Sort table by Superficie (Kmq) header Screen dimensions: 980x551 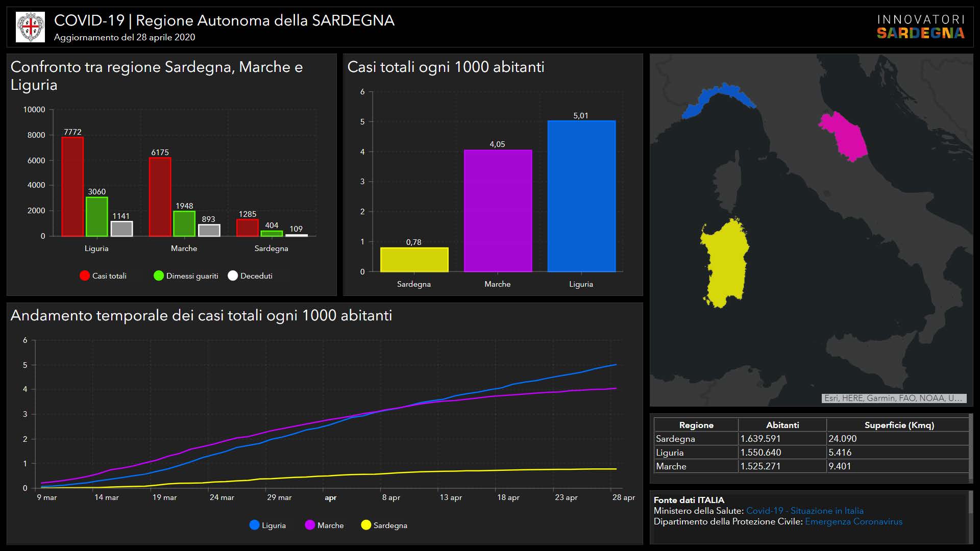[x=898, y=425]
